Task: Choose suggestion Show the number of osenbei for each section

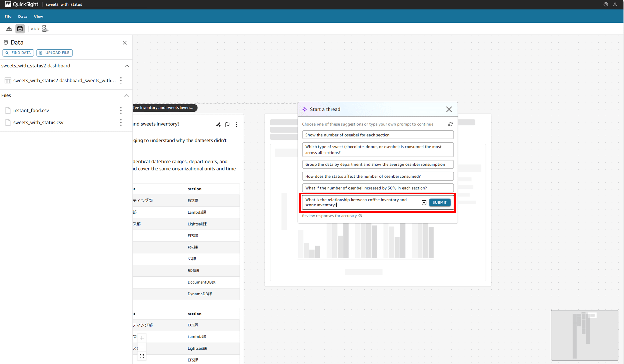Action: pyautogui.click(x=378, y=135)
